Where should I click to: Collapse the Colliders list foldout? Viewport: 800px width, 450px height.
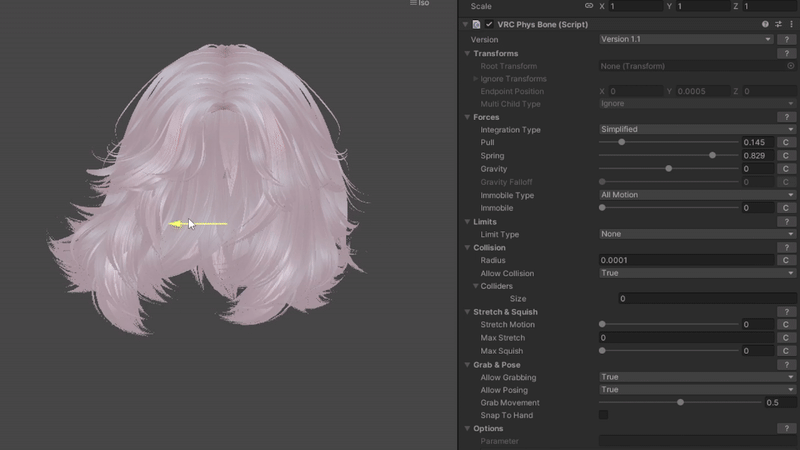click(x=475, y=286)
